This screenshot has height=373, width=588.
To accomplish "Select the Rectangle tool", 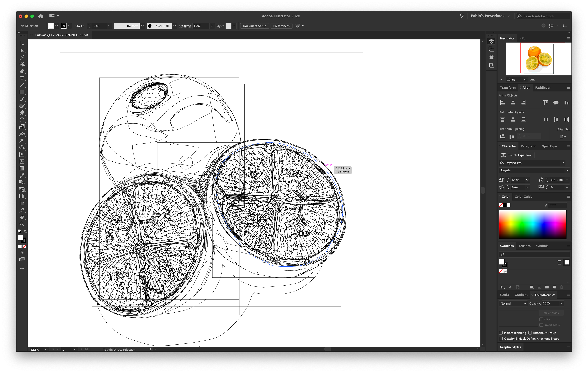I will 22,92.
